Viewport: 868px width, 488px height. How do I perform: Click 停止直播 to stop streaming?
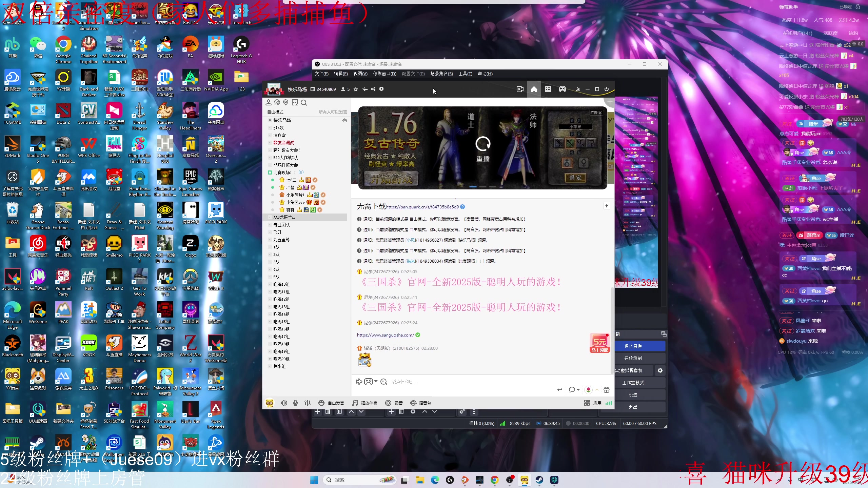[x=633, y=346]
